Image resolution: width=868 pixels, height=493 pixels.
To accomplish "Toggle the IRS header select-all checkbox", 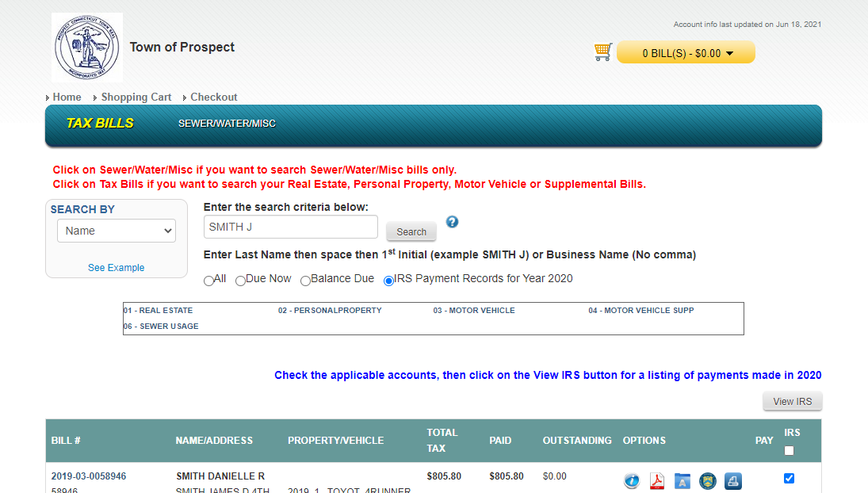I will tap(789, 450).
